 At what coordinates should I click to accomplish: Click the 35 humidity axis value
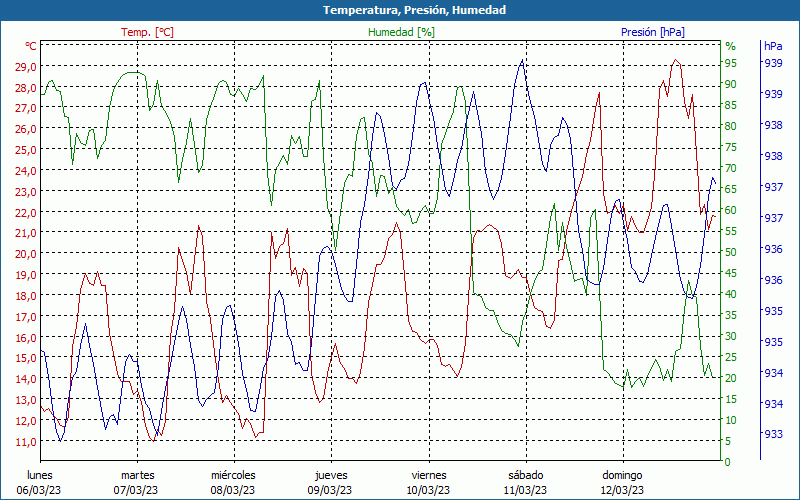click(731, 315)
